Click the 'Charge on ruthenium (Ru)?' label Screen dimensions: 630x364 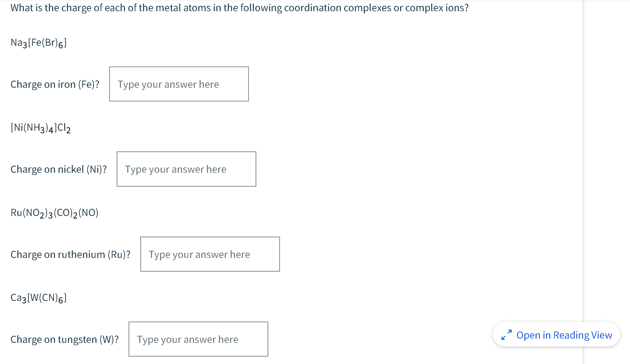point(71,255)
